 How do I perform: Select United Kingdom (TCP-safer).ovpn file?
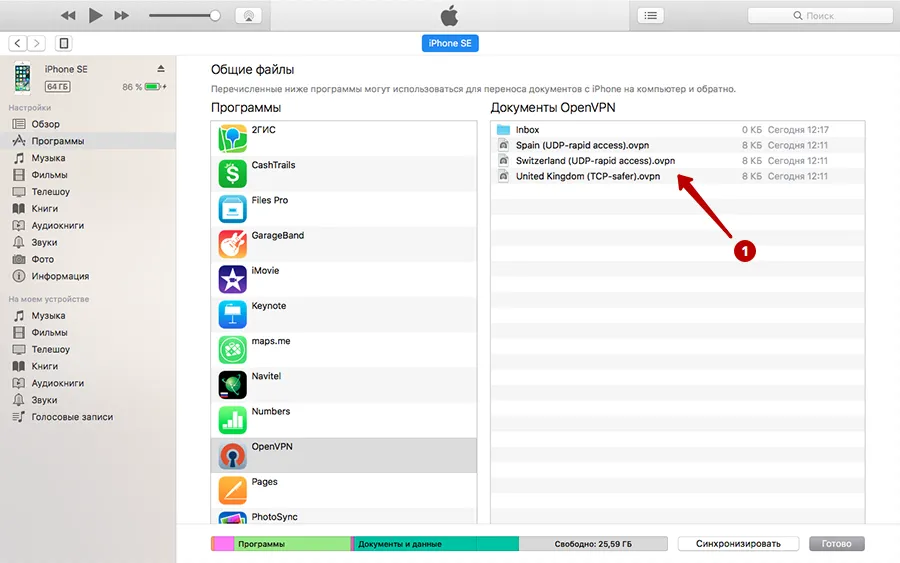pyautogui.click(x=677, y=176)
